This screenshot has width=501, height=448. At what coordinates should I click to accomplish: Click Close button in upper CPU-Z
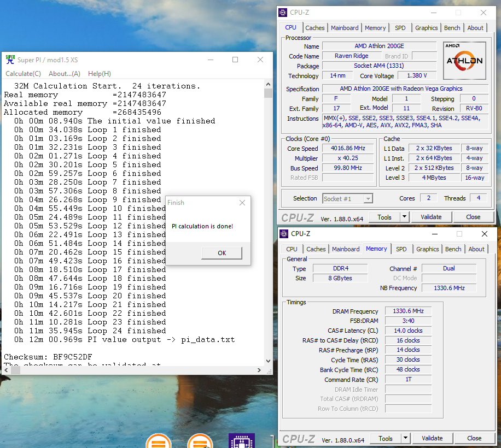[x=473, y=217]
